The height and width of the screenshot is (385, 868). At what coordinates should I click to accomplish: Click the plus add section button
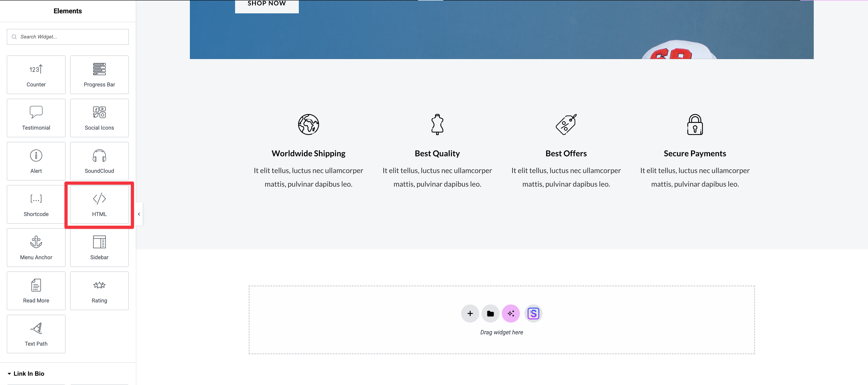tap(470, 314)
